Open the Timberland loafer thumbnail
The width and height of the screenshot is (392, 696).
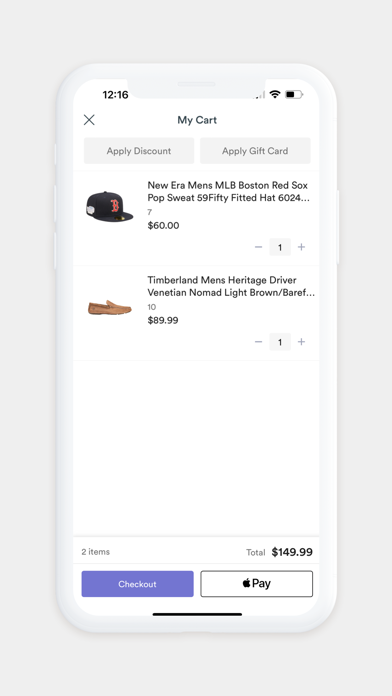(x=110, y=308)
